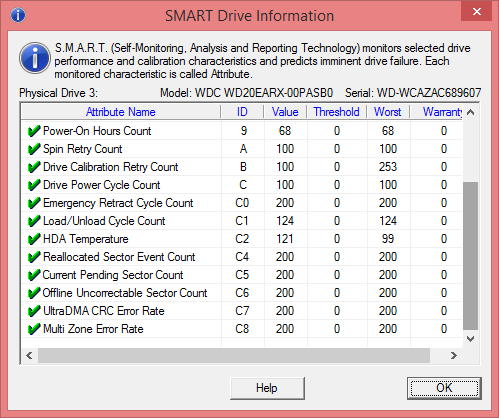Sort by the Value column header
499x418 pixels.
click(285, 112)
